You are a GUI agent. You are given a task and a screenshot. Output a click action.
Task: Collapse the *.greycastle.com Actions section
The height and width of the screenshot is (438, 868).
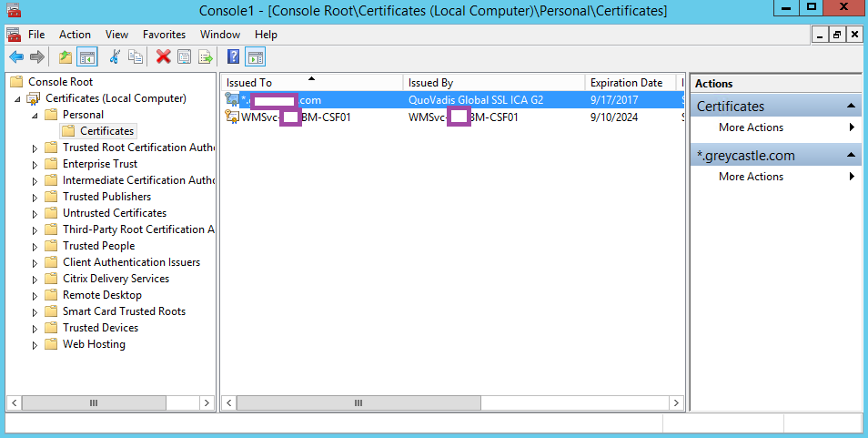pos(851,156)
